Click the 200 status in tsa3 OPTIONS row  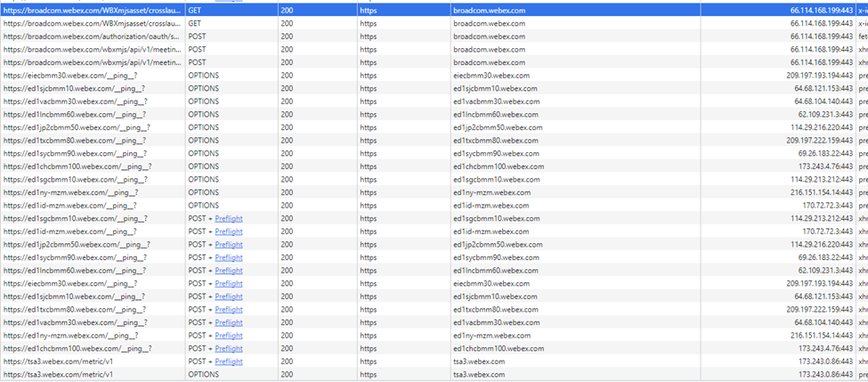(288, 375)
